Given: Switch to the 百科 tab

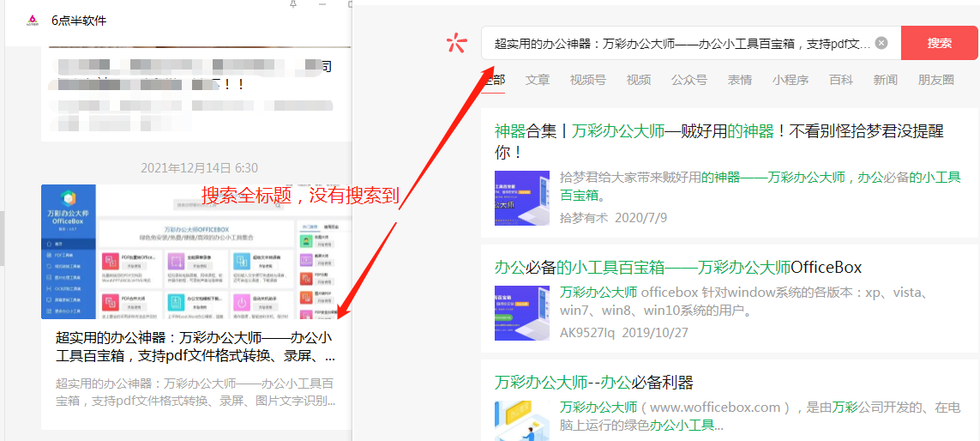Looking at the screenshot, I should 841,80.
